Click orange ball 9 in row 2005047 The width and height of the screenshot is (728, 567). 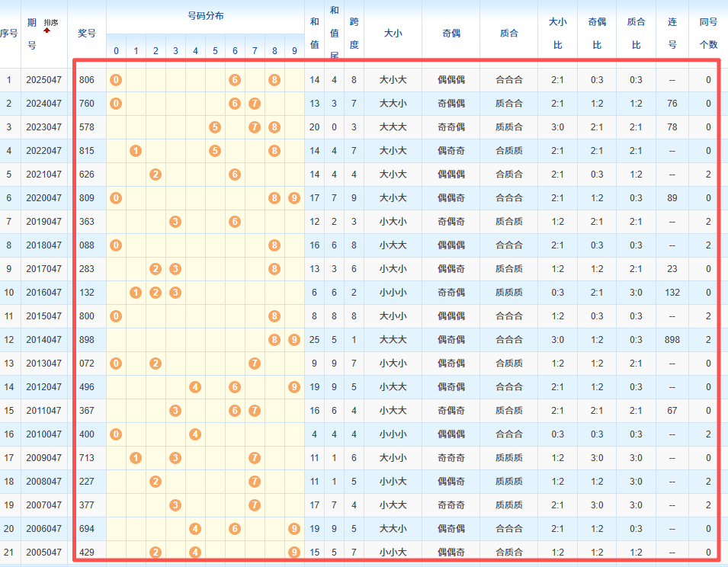click(294, 553)
